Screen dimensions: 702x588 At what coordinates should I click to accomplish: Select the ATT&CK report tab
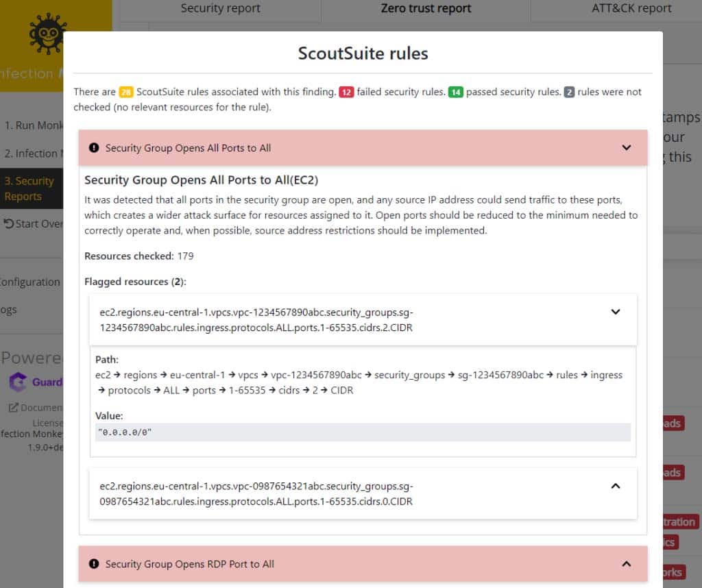pos(631,9)
